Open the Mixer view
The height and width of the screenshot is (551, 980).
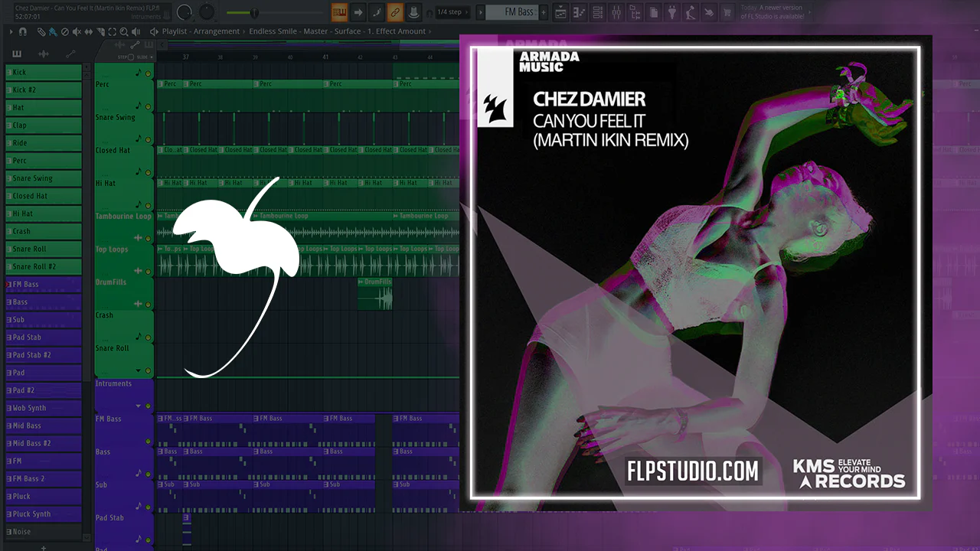pos(616,12)
